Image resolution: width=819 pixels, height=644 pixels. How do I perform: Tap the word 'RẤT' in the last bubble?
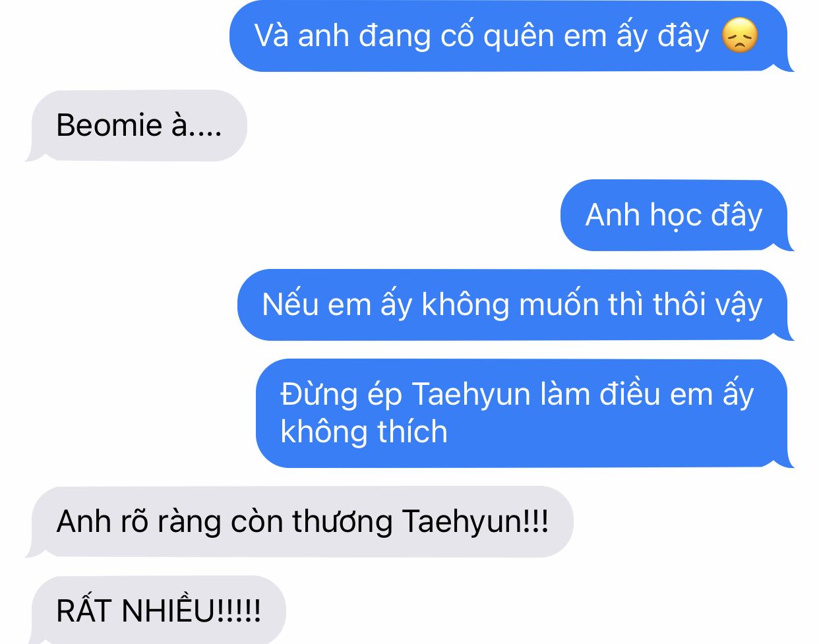tap(85, 611)
